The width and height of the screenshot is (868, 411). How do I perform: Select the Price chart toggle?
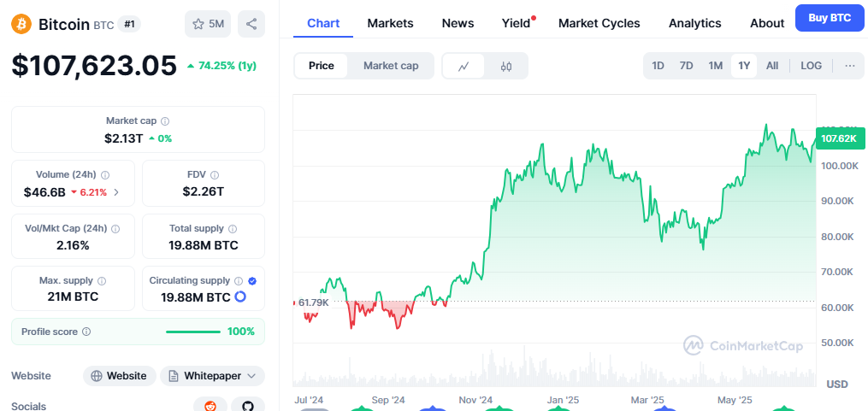click(x=321, y=66)
